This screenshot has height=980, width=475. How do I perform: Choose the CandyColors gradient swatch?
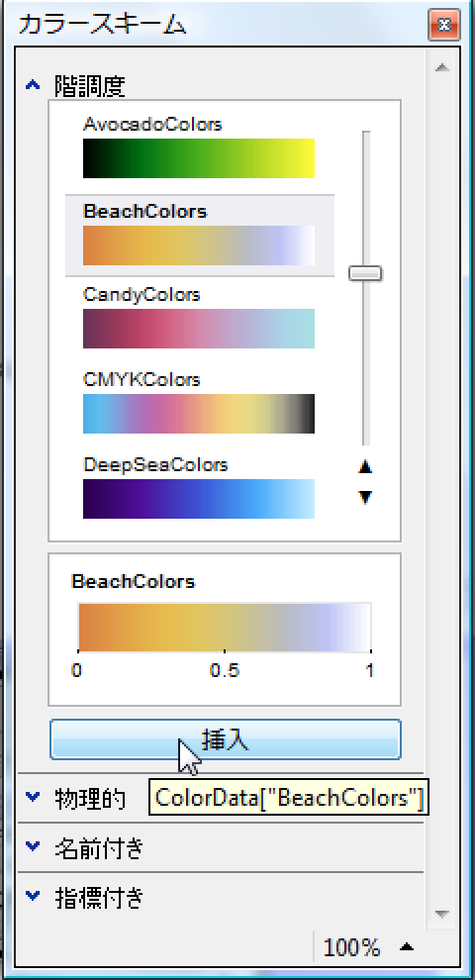[x=199, y=329]
